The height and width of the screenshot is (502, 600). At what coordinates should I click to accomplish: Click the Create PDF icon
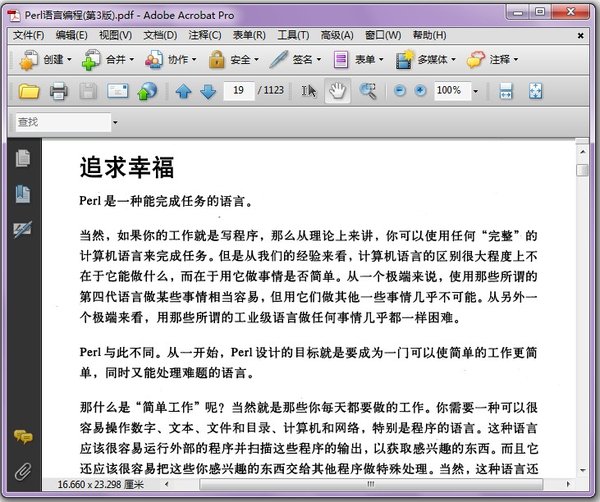pyautogui.click(x=29, y=60)
